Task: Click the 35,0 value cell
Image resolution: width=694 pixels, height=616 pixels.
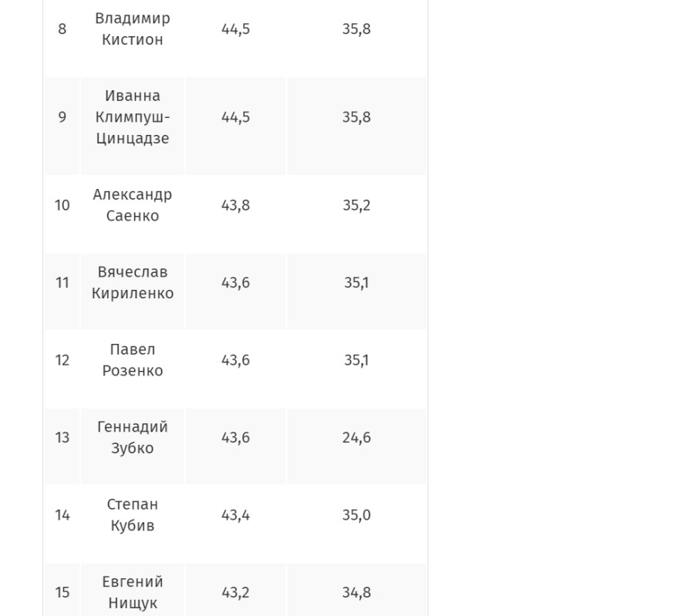Action: [x=356, y=515]
